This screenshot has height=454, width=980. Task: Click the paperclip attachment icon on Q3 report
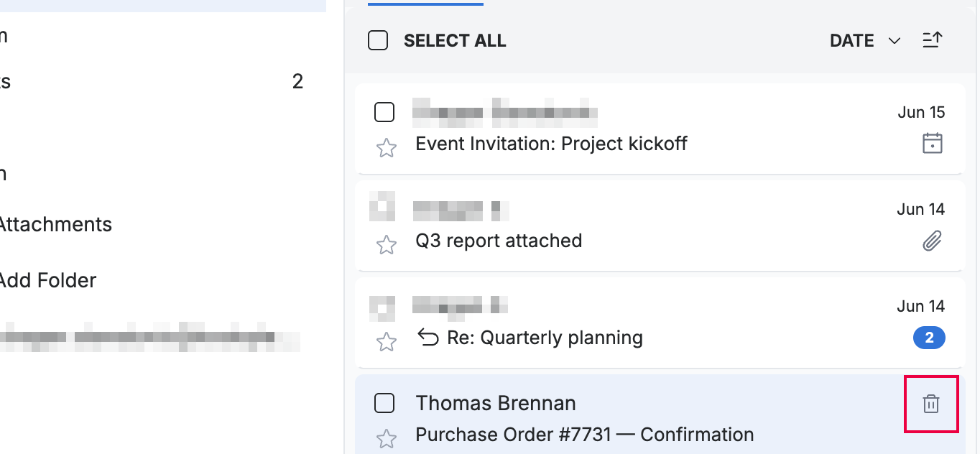[932, 241]
